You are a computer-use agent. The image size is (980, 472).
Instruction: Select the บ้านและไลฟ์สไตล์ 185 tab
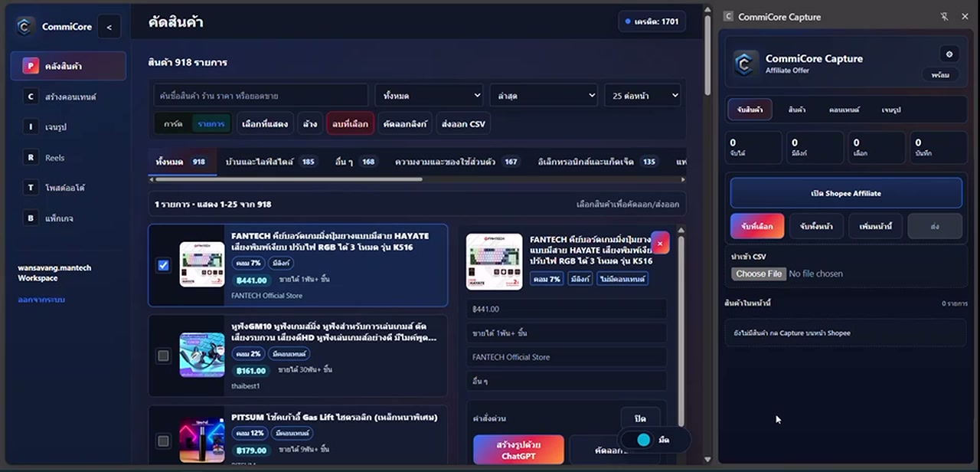tap(270, 162)
